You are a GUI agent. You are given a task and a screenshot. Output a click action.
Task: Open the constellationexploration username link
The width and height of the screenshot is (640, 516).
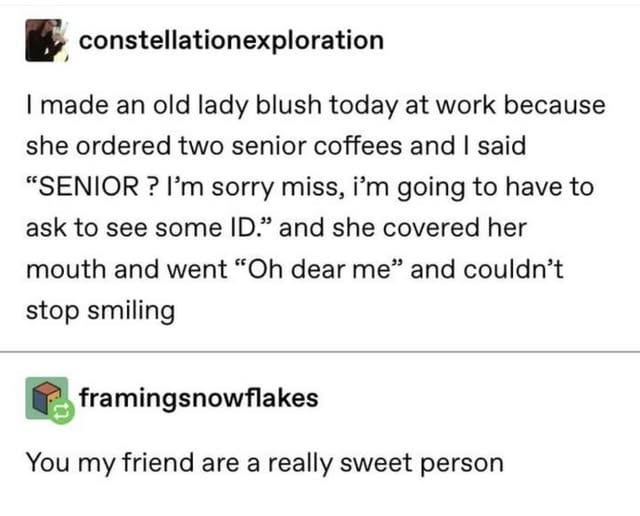[231, 40]
